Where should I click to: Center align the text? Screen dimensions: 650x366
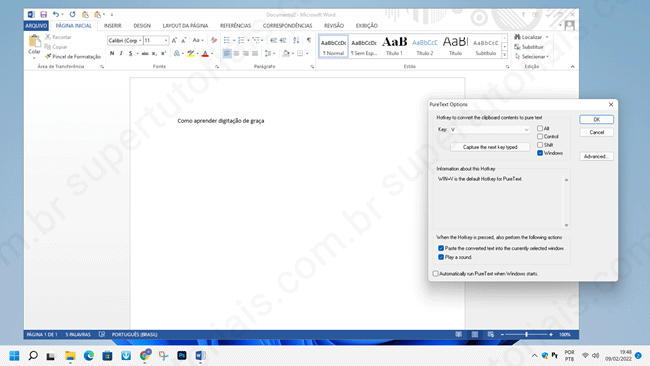tap(236, 53)
